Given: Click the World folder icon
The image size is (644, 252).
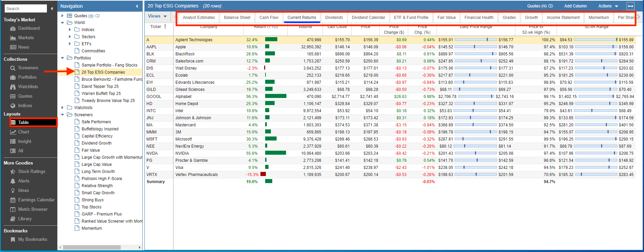Looking at the screenshot, I should [69, 23].
